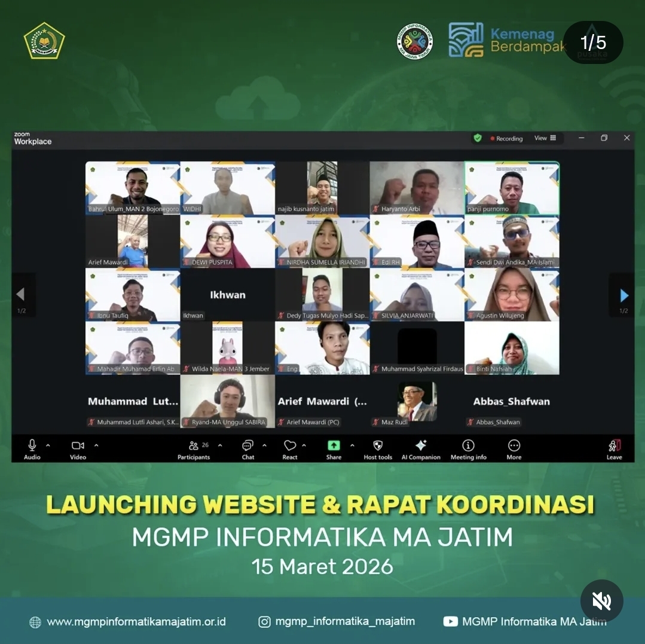Select Edi RH video tile
Image resolution: width=645 pixels, height=644 pixels.
coord(417,241)
